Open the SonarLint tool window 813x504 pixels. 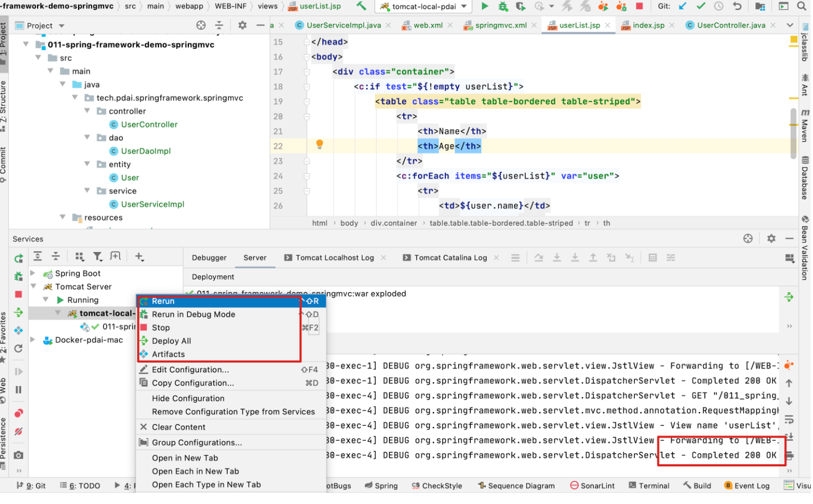(x=593, y=486)
